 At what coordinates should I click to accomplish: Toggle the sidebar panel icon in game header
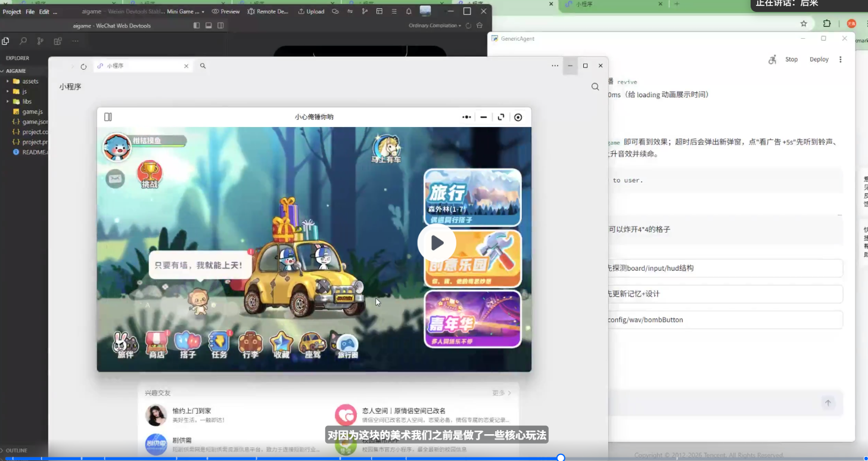tap(108, 117)
